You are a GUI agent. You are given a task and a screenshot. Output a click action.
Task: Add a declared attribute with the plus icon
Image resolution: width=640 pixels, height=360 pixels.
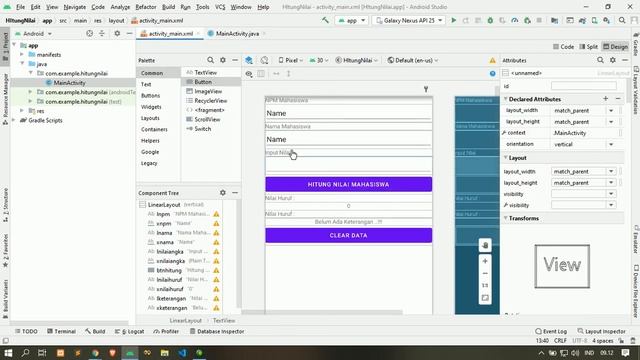pyautogui.click(x=606, y=99)
